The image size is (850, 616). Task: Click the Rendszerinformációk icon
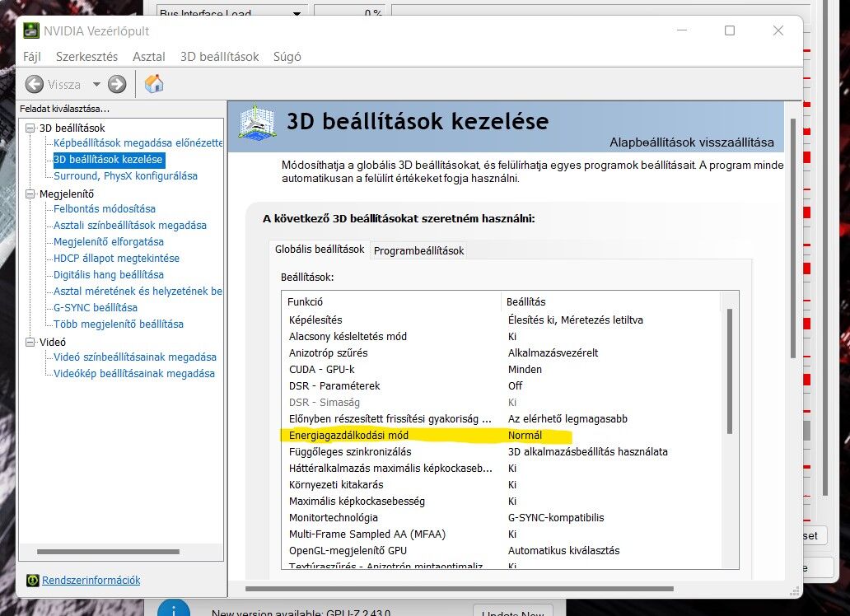tap(32, 581)
